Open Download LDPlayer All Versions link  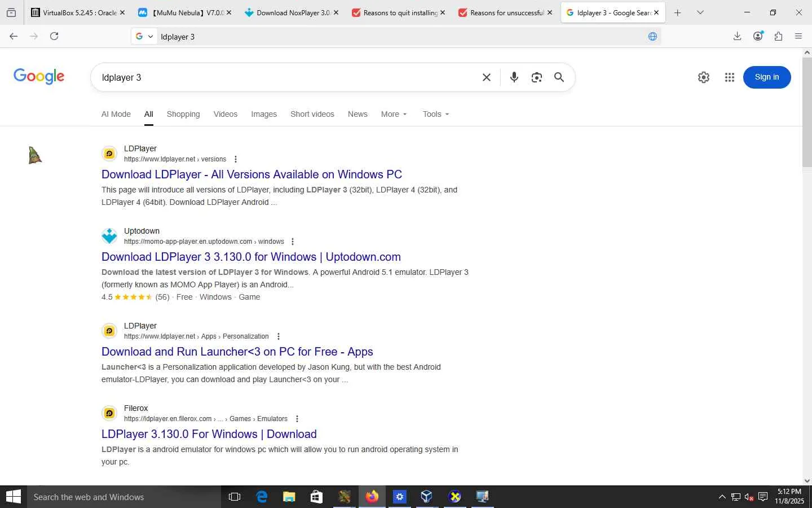coord(251,174)
